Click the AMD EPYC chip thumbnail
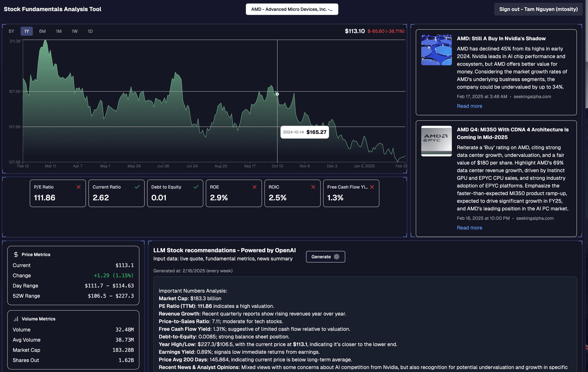The width and height of the screenshot is (588, 372). point(436,141)
